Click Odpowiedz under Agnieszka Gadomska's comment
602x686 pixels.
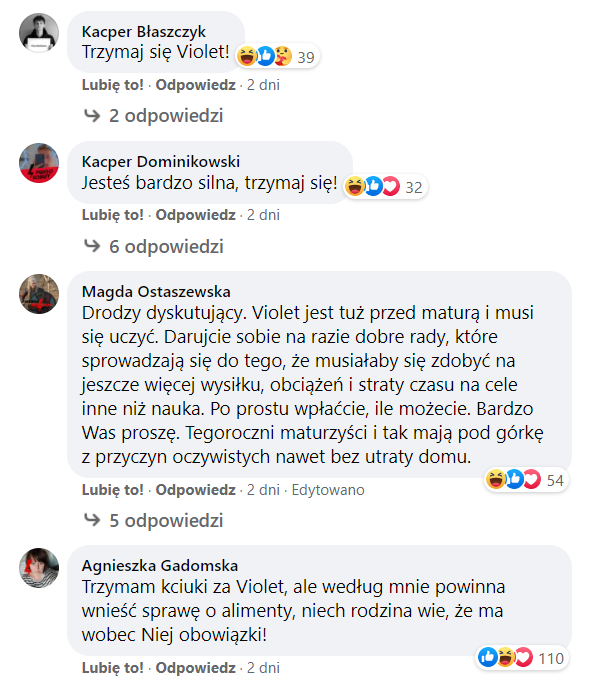(x=195, y=667)
